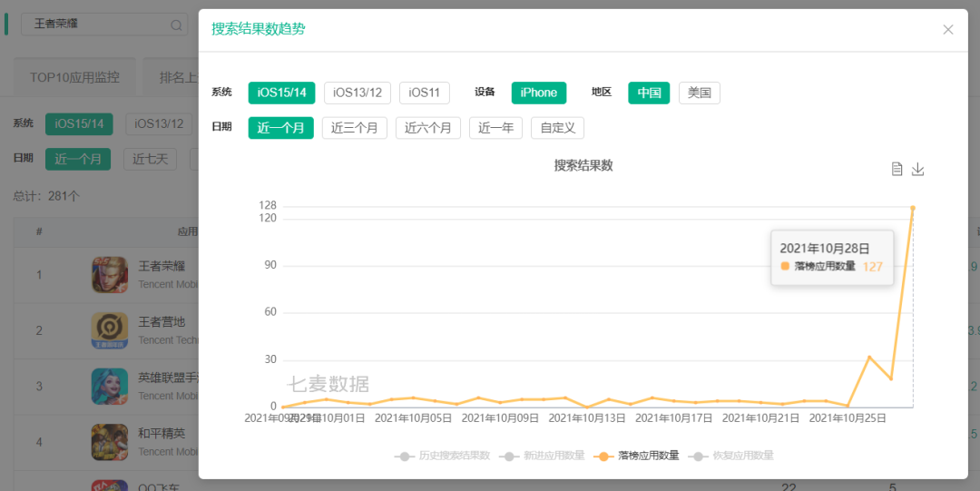Viewport: 980px width, 491px height.
Task: Click the 总计：281个 text
Action: pos(47,196)
